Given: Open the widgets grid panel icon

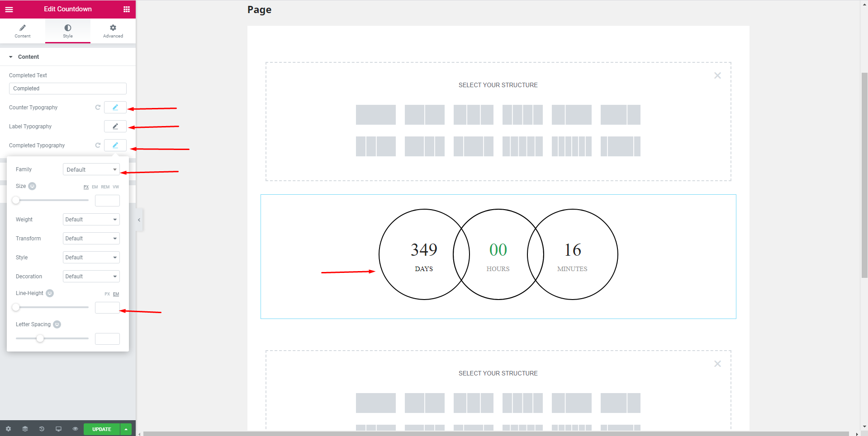Looking at the screenshot, I should click(127, 9).
